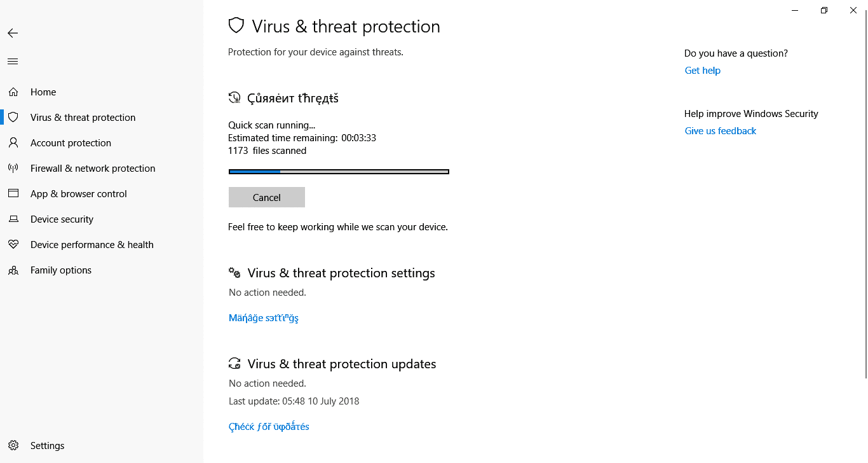Expand the hamburger navigation menu

point(13,62)
